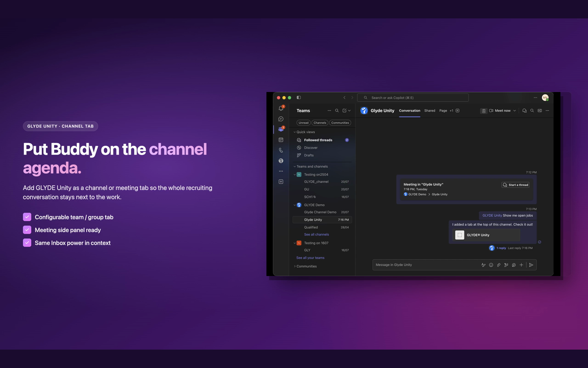The image size is (588, 368).
Task: Click the search icon in the Teams panel
Action: pyautogui.click(x=337, y=111)
